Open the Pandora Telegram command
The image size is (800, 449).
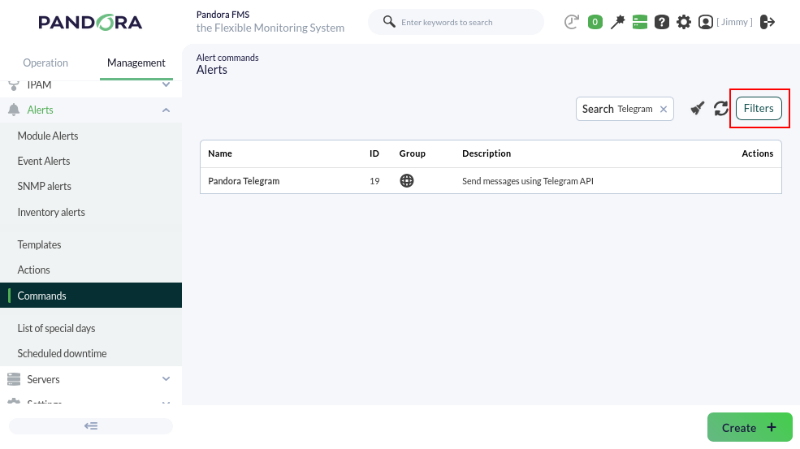click(x=244, y=181)
